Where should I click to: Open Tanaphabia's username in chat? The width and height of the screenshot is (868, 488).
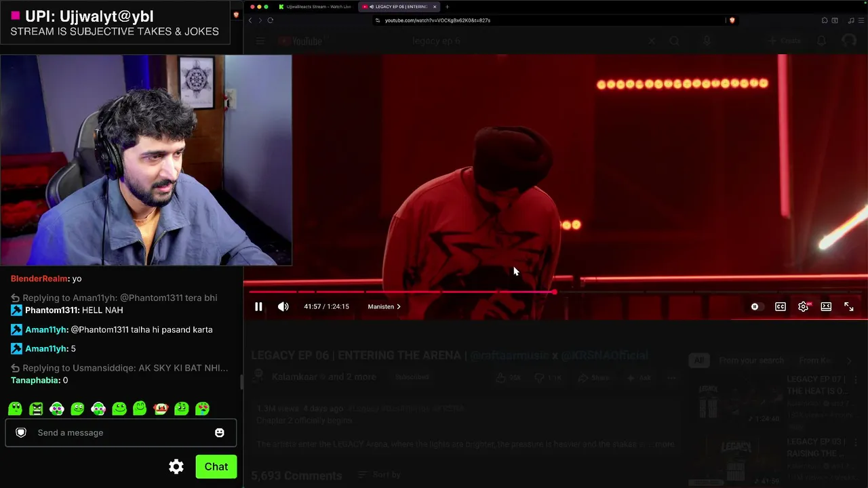tap(36, 380)
